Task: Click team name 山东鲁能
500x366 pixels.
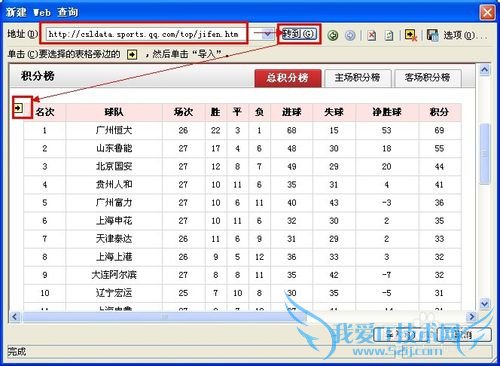Action: click(114, 148)
